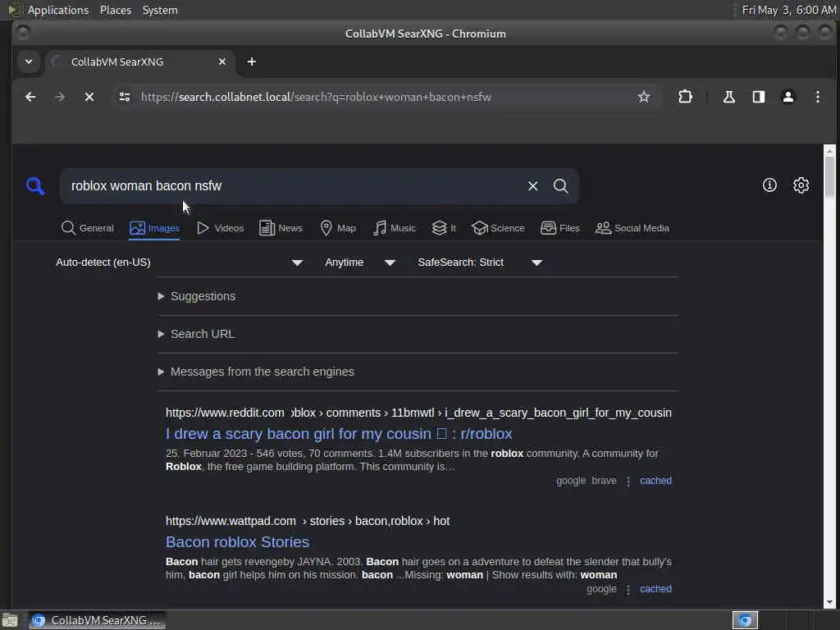The height and width of the screenshot is (630, 840).
Task: Close the CollabVM SearXNG tab
Action: click(x=221, y=62)
